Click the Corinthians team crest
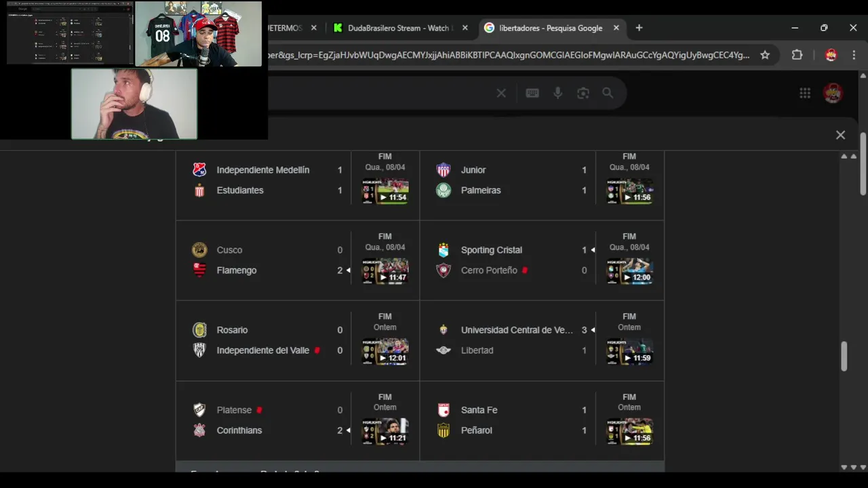Viewport: 868px width, 488px height. point(199,430)
